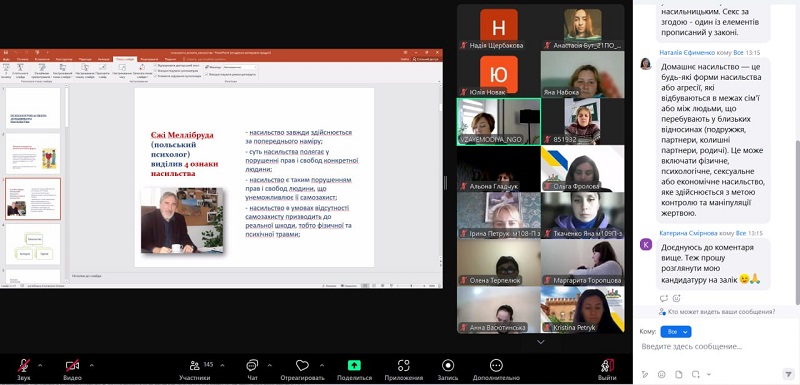Select the VZAYEMODIYA_NGO video tile
The height and width of the screenshot is (385, 800).
tap(498, 122)
